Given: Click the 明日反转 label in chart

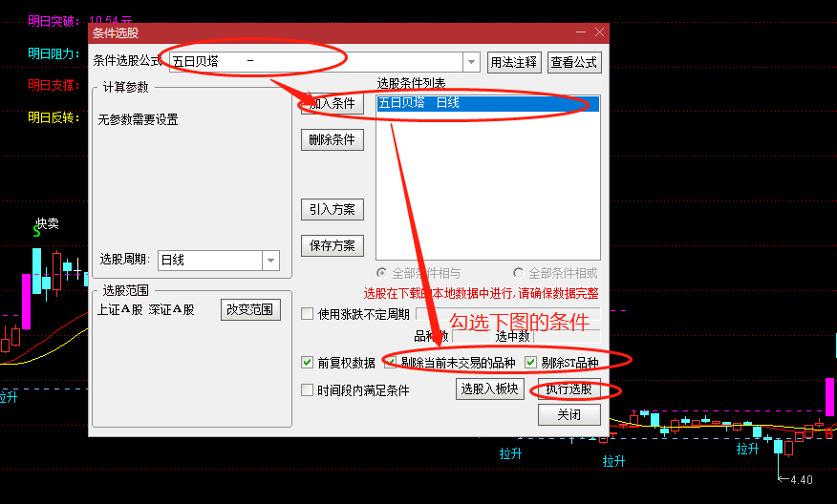Looking at the screenshot, I should point(54,117).
